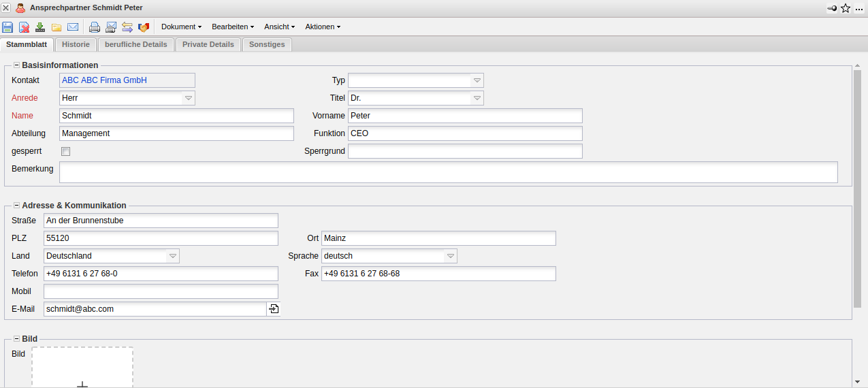Click the delete document icon with red X
This screenshot has width=868, height=388.
point(24,27)
